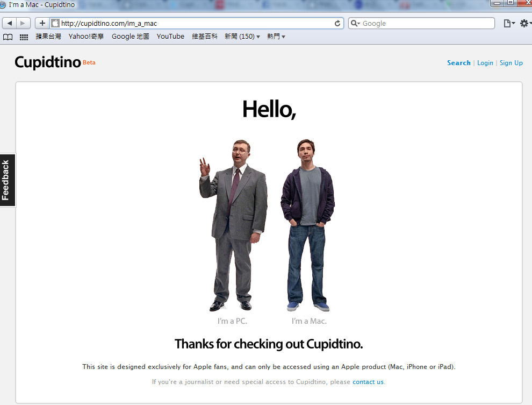
Task: Click the Cupidtino logo
Action: point(48,62)
